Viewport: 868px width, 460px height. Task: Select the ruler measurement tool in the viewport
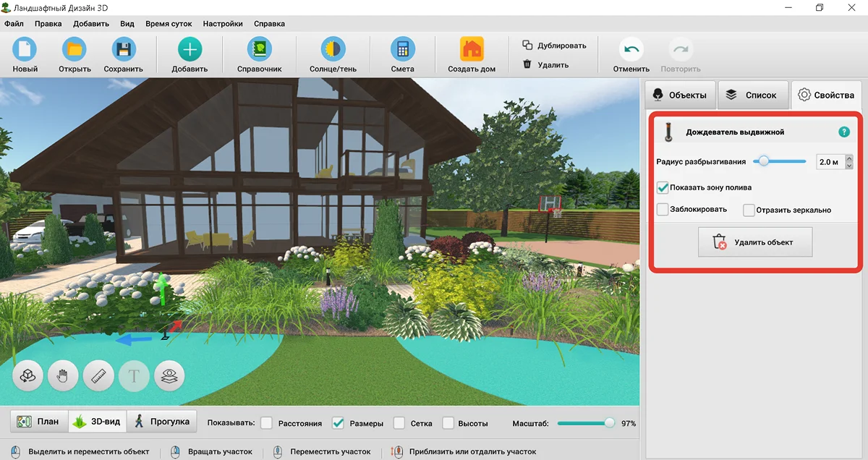click(x=99, y=376)
